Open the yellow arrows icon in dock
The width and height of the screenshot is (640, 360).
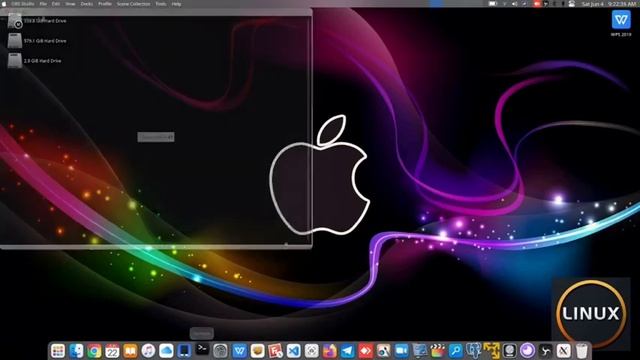[x=491, y=351]
